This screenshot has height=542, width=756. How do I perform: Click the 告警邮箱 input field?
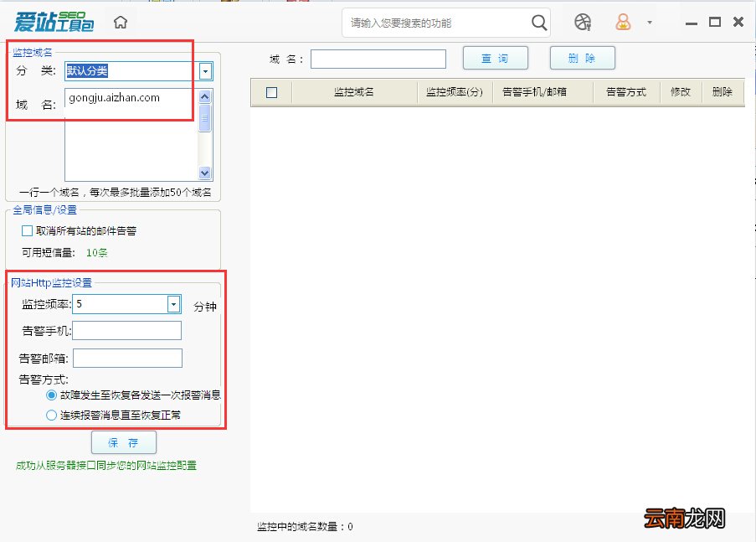pyautogui.click(x=127, y=358)
